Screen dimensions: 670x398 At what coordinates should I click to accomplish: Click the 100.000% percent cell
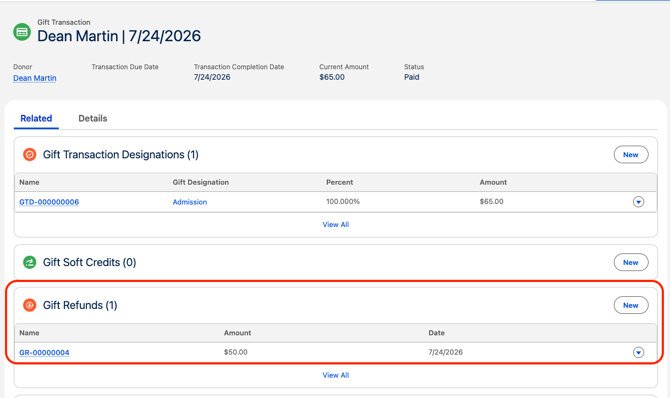point(343,201)
